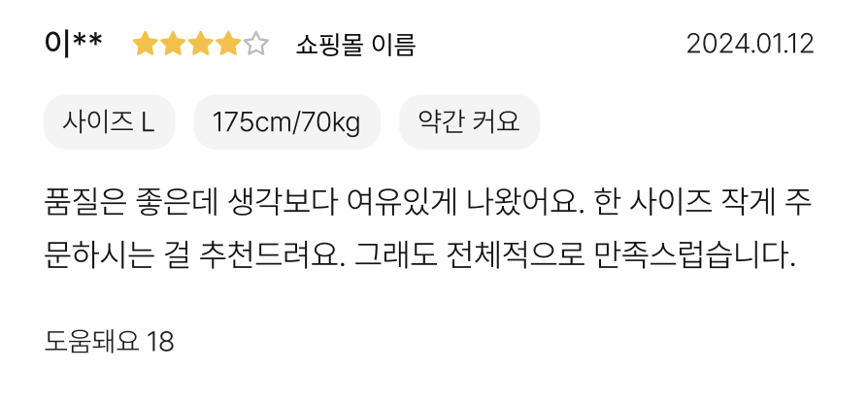Open the 쇼핑몰 이름 store label
868x404 pixels.
355,45
